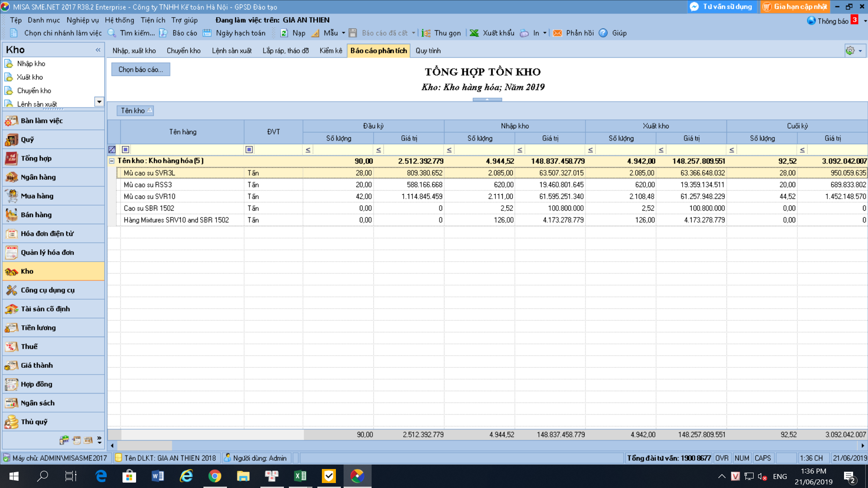The width and height of the screenshot is (868, 488).
Task: Toggle the filter checkbox under Tên hàng column
Action: (x=126, y=150)
